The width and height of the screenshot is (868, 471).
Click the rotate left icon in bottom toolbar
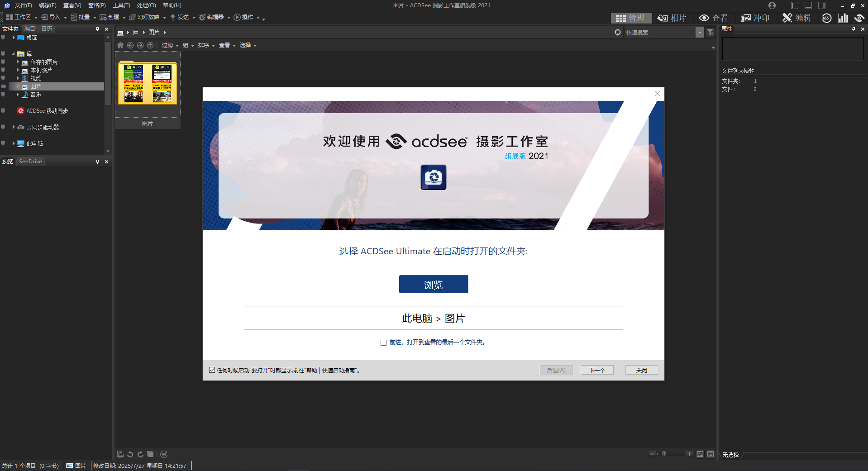point(130,454)
